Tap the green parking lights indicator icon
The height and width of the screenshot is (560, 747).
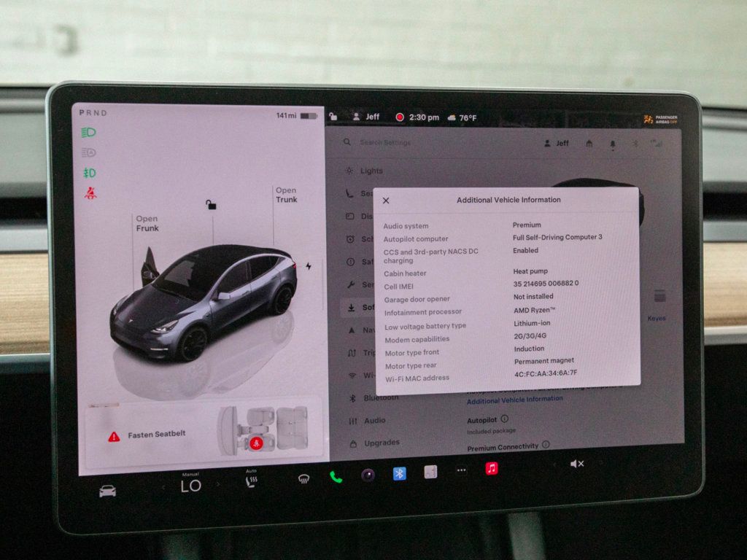(89, 173)
